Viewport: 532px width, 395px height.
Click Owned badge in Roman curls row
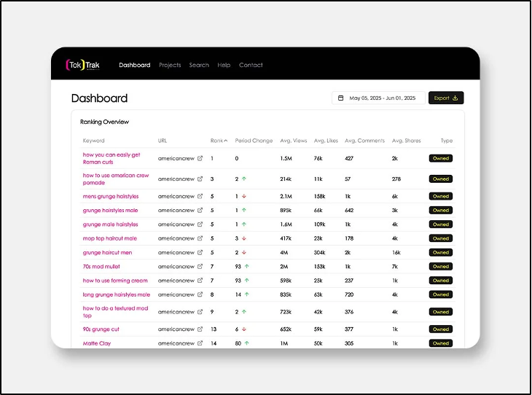click(x=440, y=158)
